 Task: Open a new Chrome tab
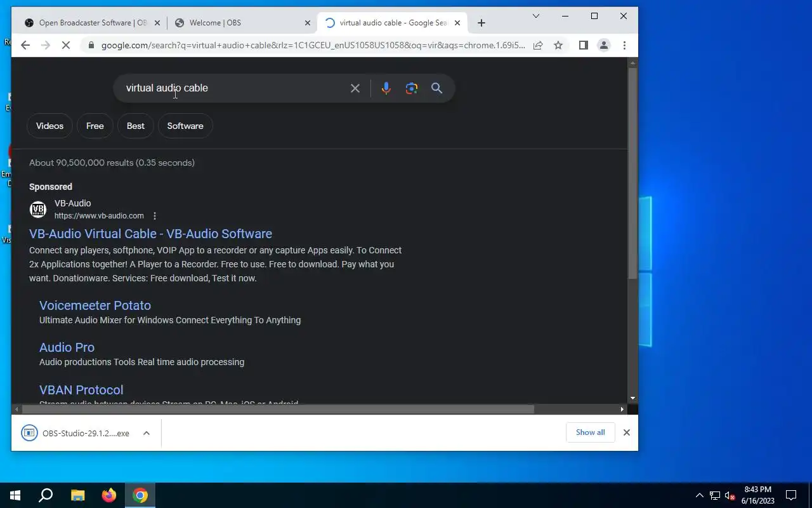481,23
